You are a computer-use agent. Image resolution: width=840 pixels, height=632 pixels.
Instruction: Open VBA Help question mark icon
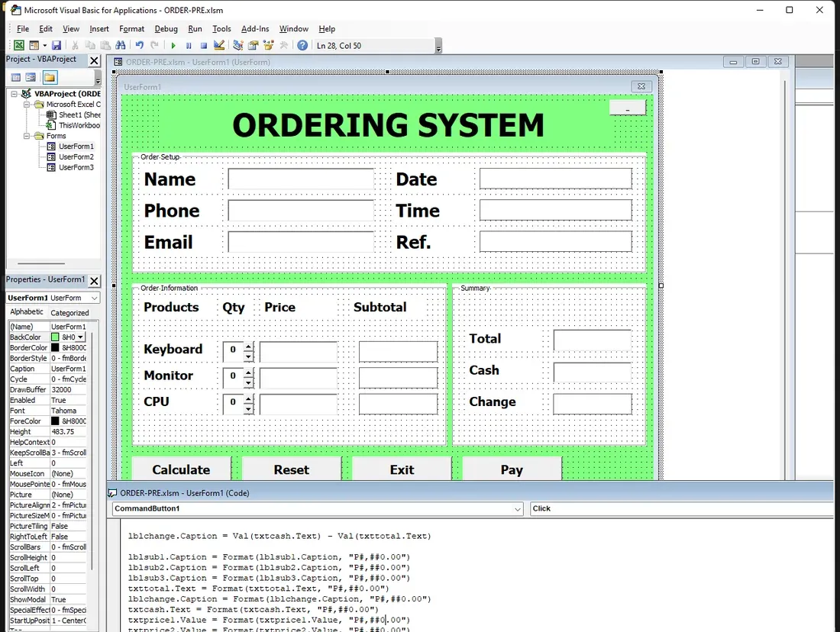coord(302,46)
